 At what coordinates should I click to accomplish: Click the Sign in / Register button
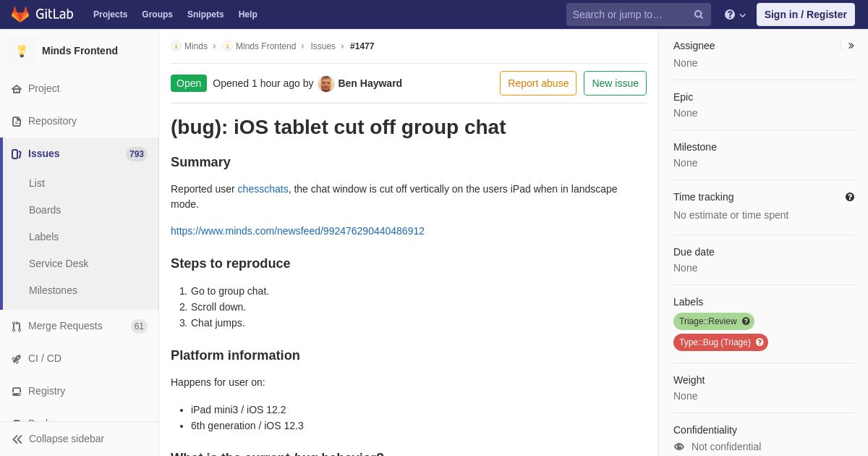coord(806,14)
